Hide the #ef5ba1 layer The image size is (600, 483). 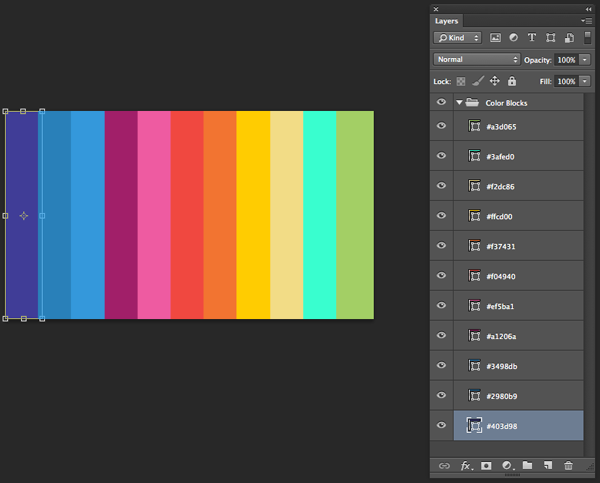click(x=441, y=305)
